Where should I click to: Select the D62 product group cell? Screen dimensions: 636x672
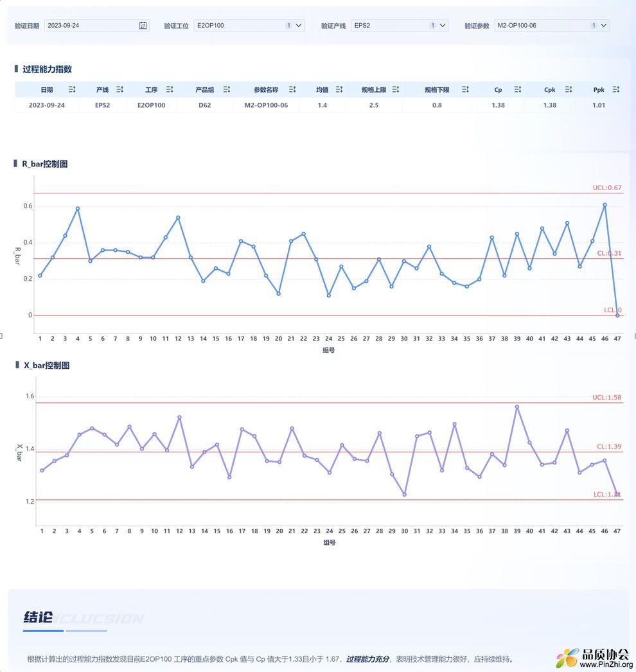[x=205, y=105]
